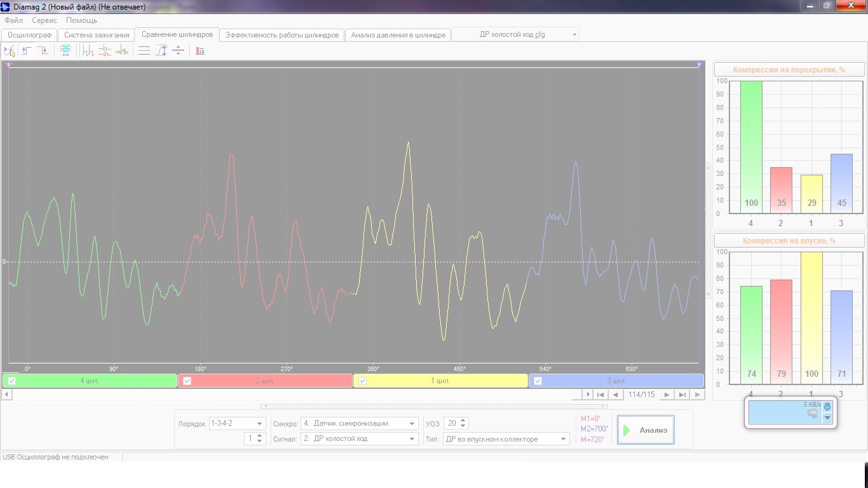This screenshot has width=868, height=488.
Task: Uncheck the 4 цил. green checkbox
Action: click(x=11, y=381)
